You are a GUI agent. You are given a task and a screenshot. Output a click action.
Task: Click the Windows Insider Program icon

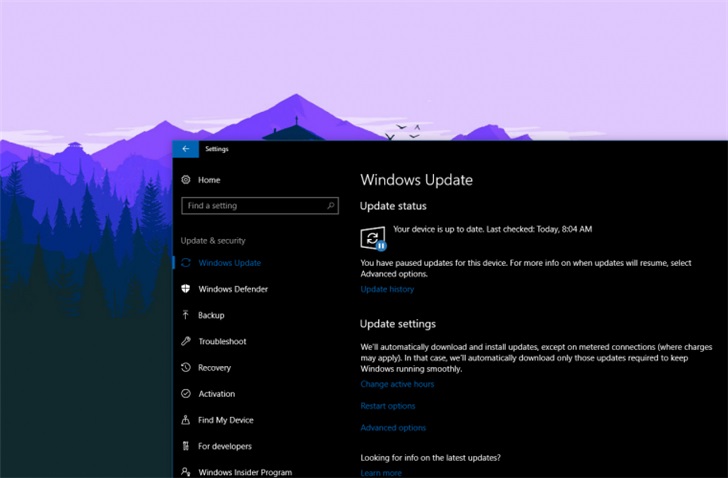(x=186, y=471)
